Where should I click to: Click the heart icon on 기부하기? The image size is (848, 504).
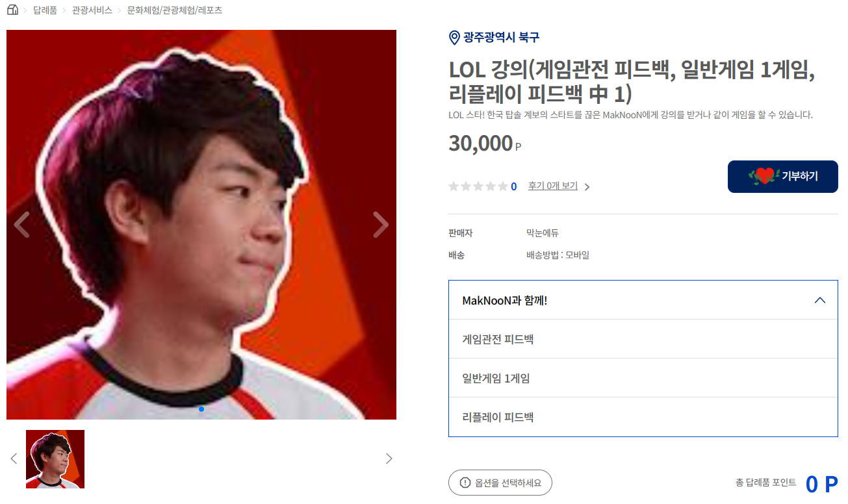click(x=764, y=176)
